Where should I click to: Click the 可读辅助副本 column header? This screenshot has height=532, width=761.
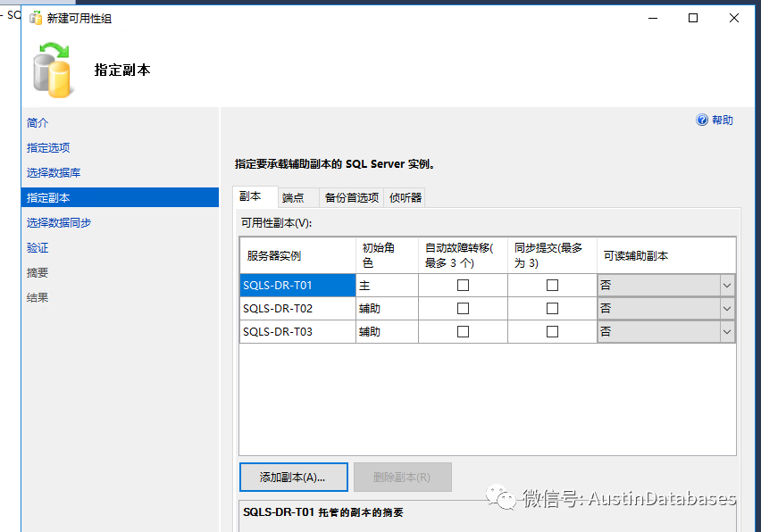click(666, 255)
